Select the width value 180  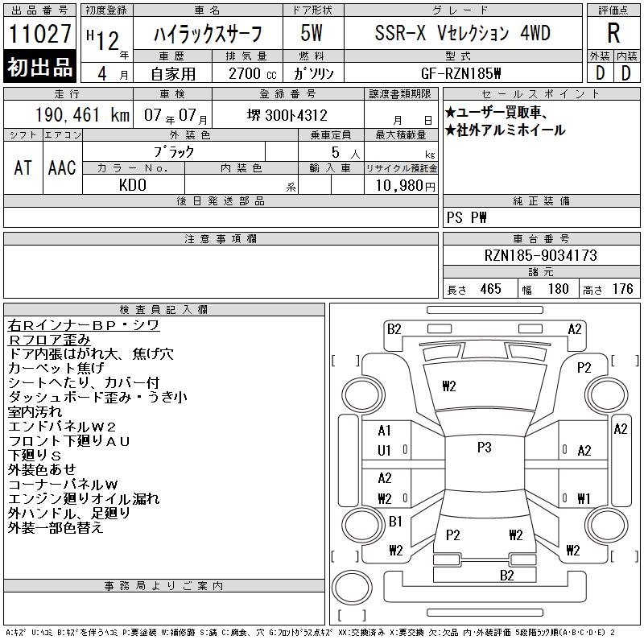coord(558,289)
